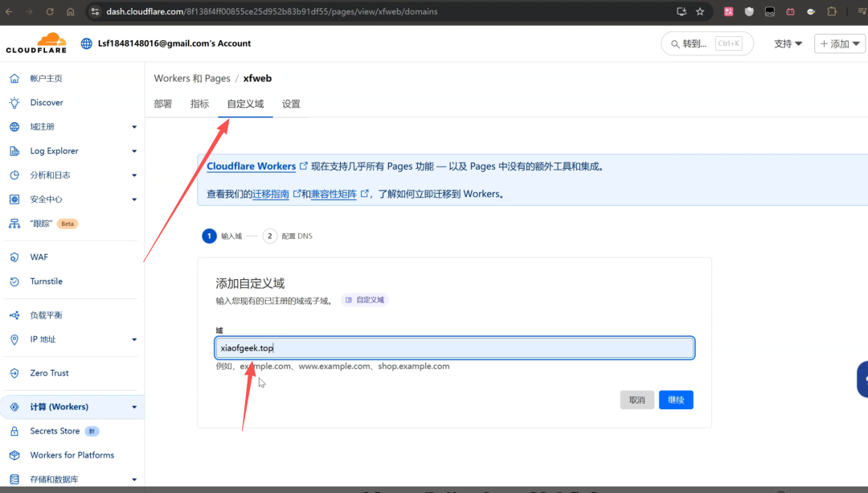
Task: Click the Log Explorer icon
Action: [x=14, y=151]
